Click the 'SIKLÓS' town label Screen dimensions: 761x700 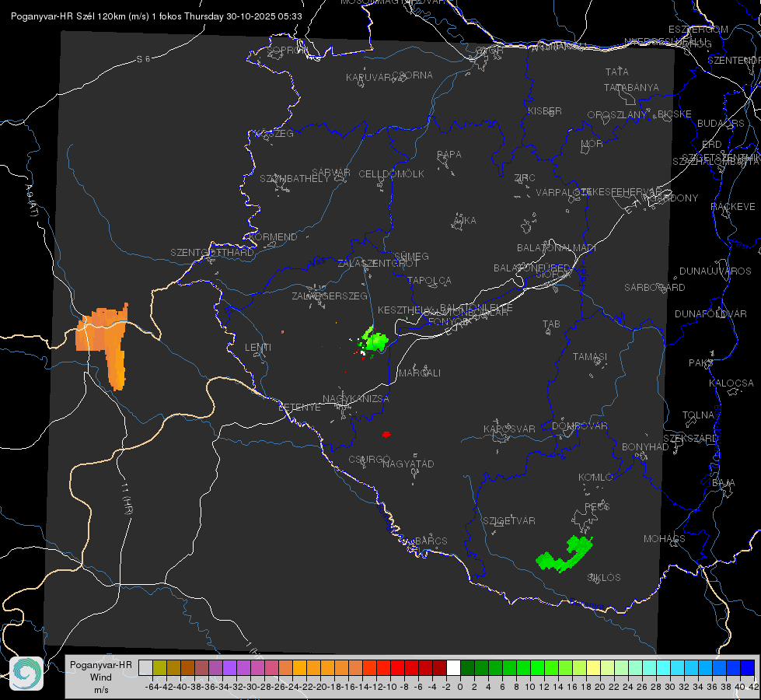point(604,578)
